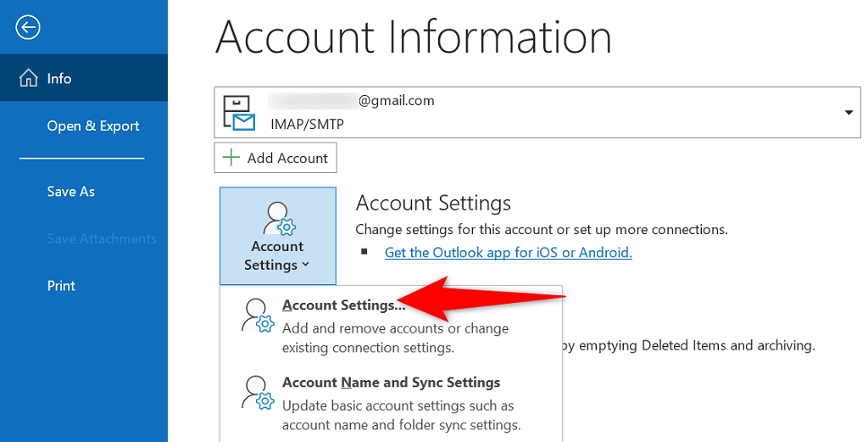Collapse the Account Settings dropdown chevron
Screen dimensions: 868x442
click(x=306, y=266)
